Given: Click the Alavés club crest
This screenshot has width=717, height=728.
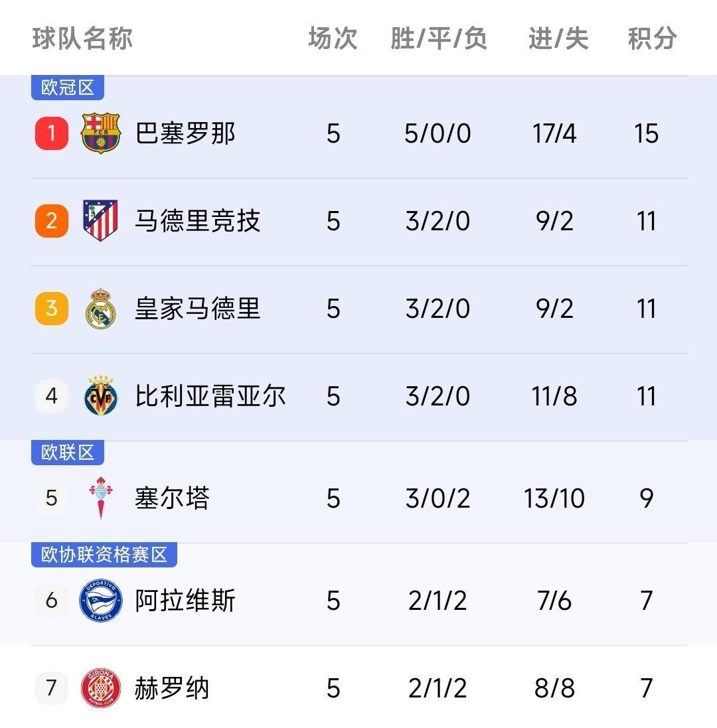Looking at the screenshot, I should tap(101, 601).
